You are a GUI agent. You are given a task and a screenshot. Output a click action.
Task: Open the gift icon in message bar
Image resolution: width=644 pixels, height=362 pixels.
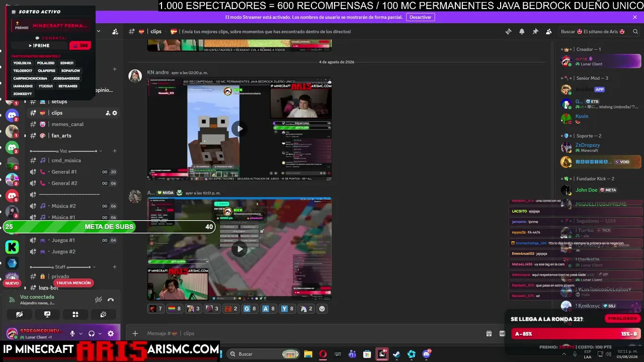click(489, 333)
